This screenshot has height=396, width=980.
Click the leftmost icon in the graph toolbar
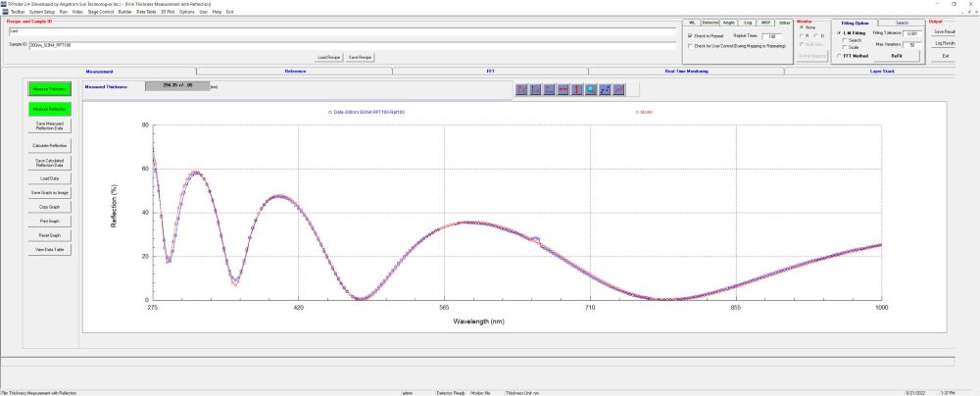[521, 89]
